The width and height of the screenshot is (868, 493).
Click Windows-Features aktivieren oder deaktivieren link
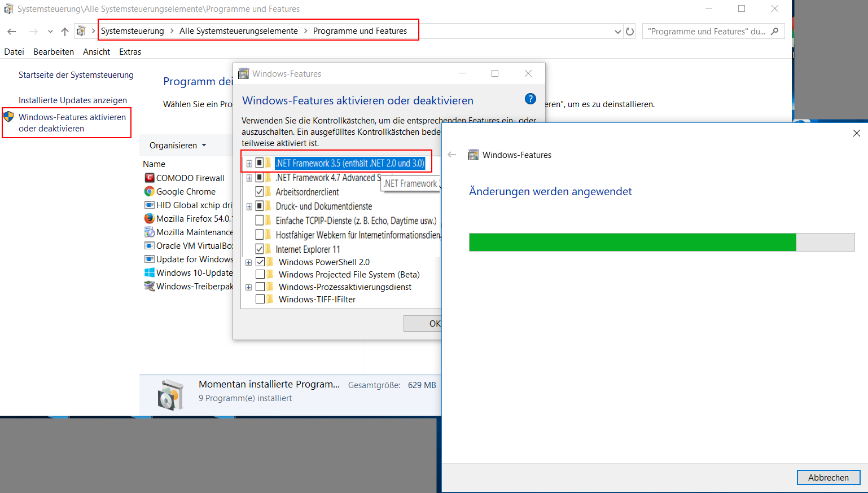point(72,122)
